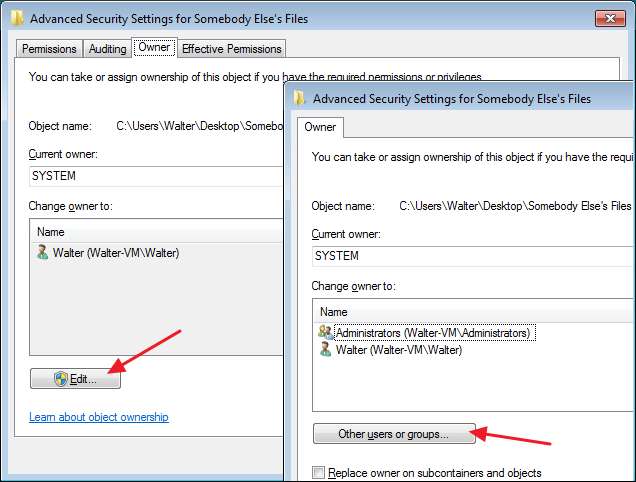Image resolution: width=636 pixels, height=482 pixels.
Task: Click the folder icon in the back window title bar
Action: pyautogui.click(x=18, y=18)
